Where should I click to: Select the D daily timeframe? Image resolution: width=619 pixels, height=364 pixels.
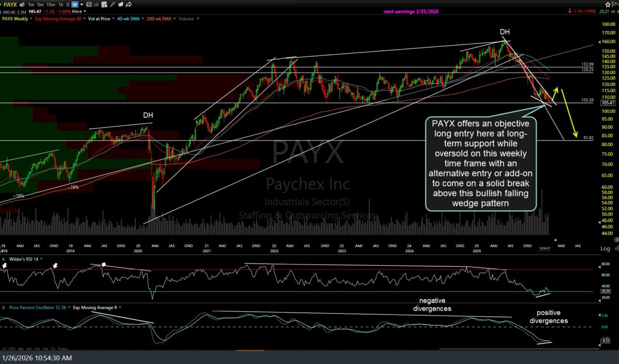[68, 5]
